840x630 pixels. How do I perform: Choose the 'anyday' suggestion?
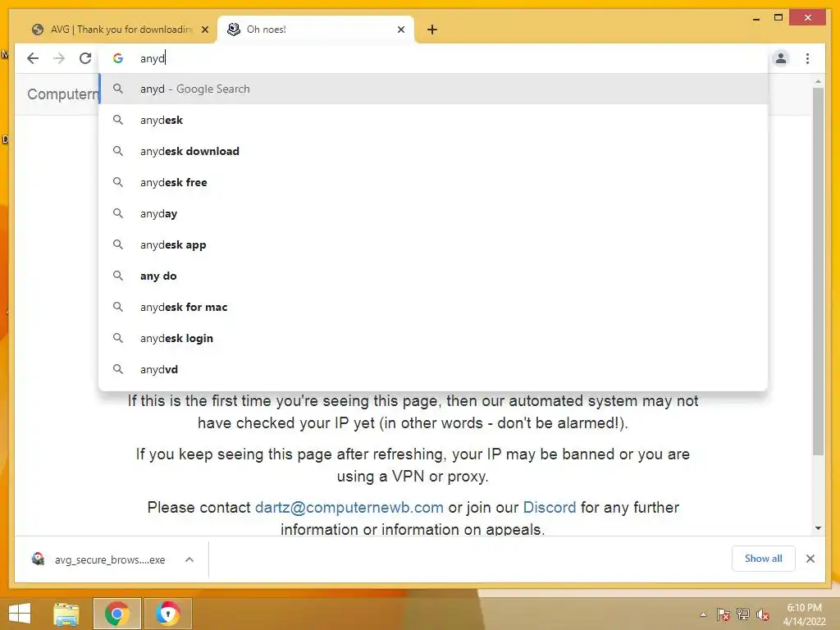[x=433, y=213]
